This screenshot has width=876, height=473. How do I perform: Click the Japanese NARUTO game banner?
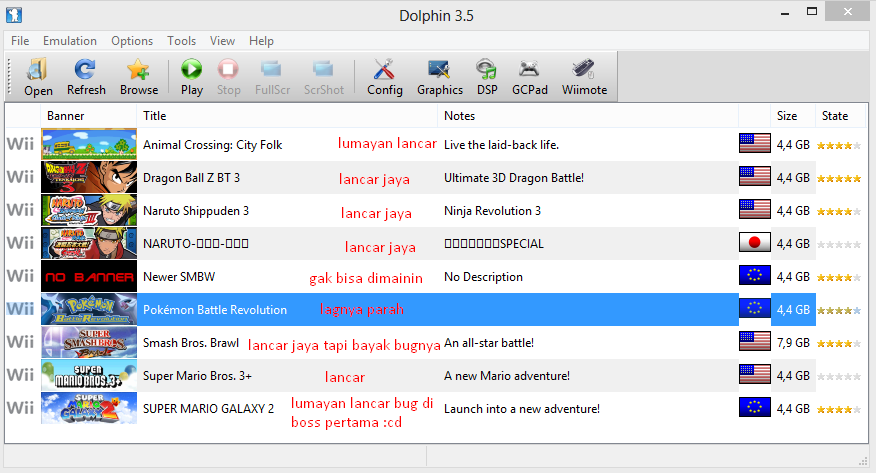(89, 243)
